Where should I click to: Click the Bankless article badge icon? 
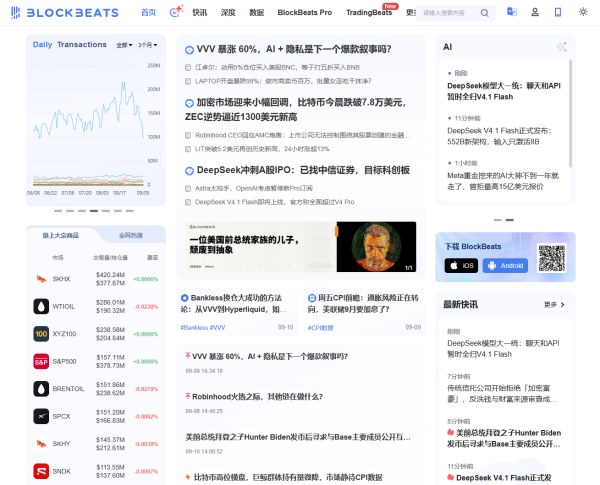tap(184, 298)
